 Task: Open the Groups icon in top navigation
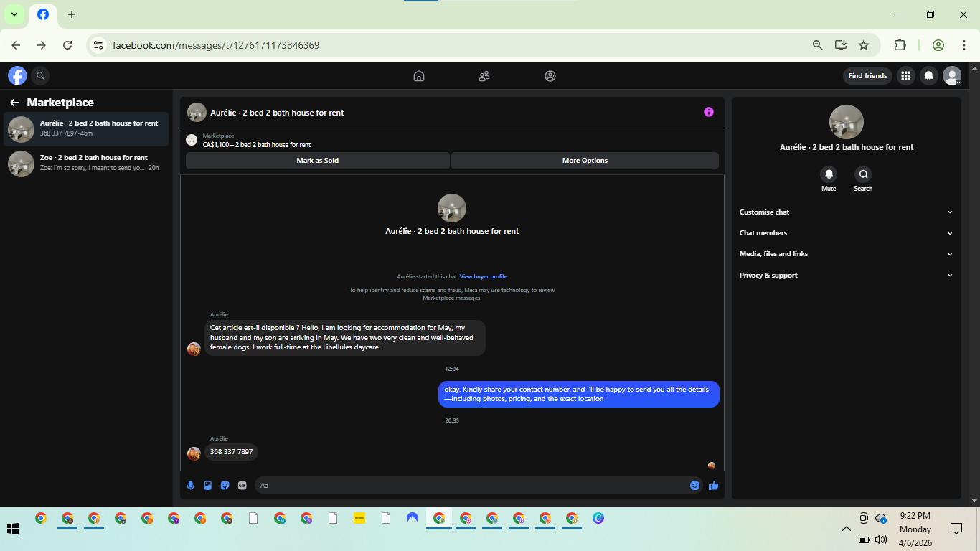coord(550,76)
